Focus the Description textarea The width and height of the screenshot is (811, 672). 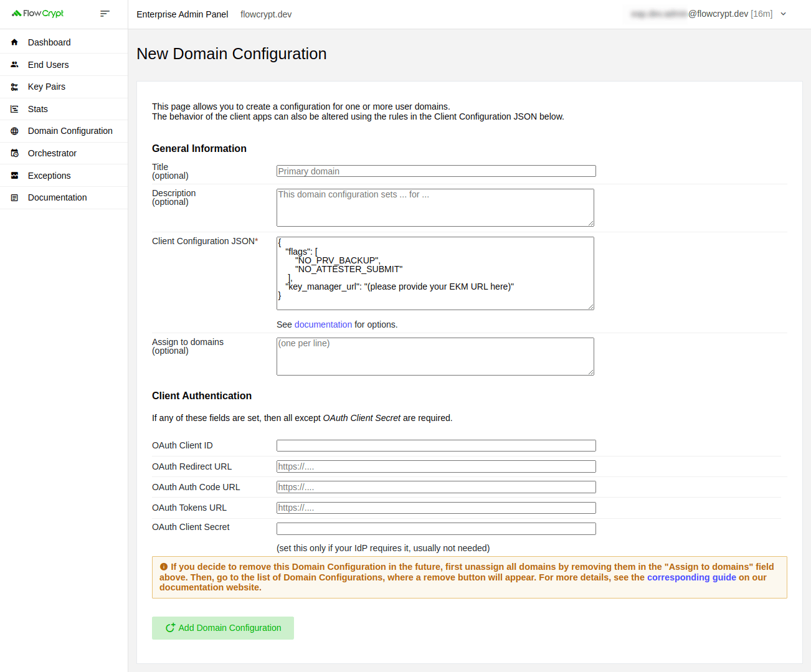435,207
